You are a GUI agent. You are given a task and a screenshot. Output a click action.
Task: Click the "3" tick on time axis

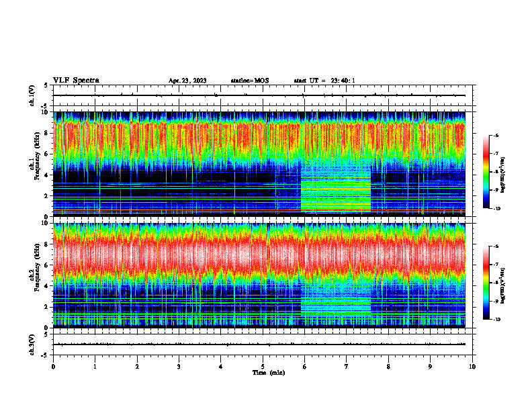[179, 367]
